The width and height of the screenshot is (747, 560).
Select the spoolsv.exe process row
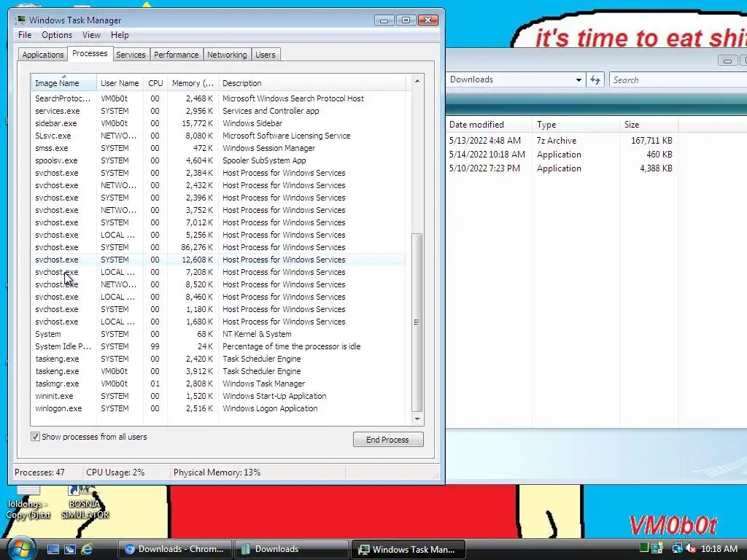(218, 160)
